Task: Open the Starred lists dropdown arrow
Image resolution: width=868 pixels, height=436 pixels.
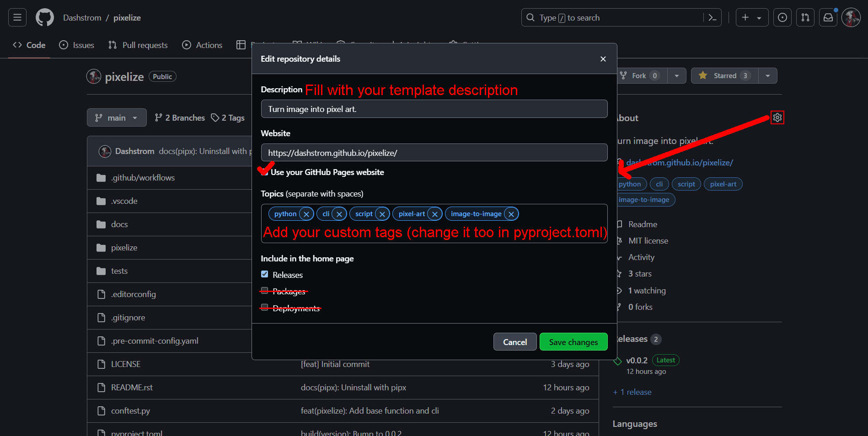Action: (x=768, y=75)
